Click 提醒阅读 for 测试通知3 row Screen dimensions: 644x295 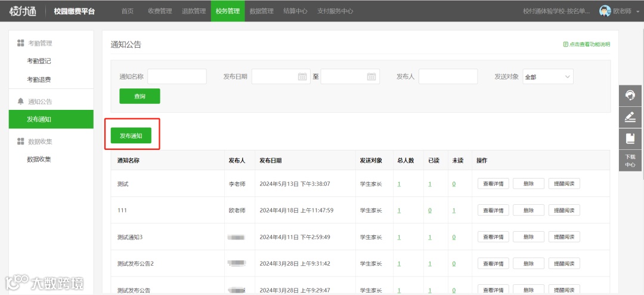564,236
